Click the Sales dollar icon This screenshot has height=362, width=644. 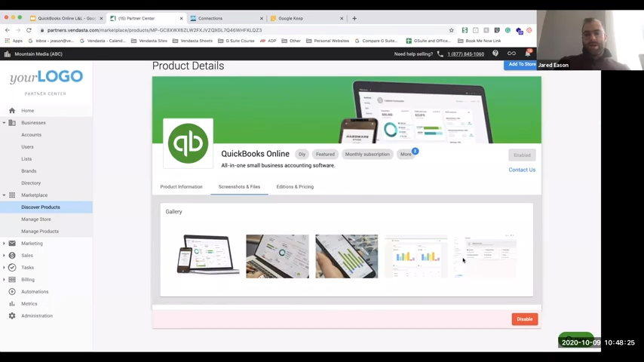click(12, 256)
